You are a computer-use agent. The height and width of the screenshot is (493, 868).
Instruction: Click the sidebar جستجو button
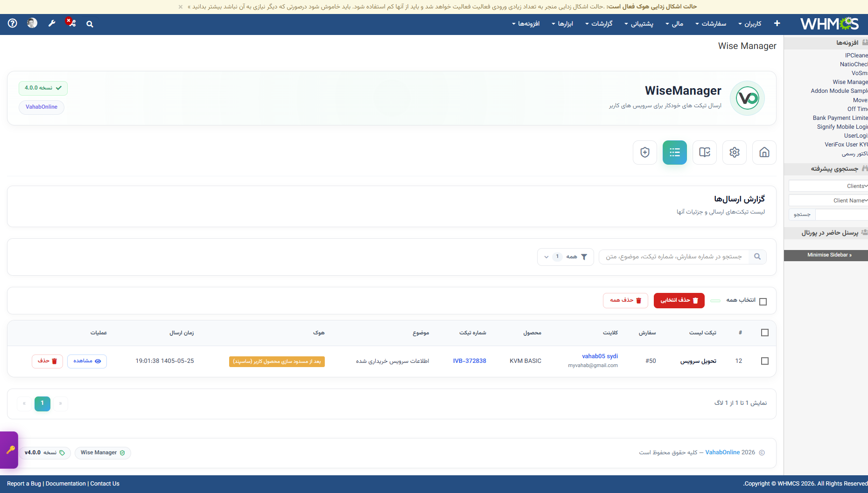[802, 215]
